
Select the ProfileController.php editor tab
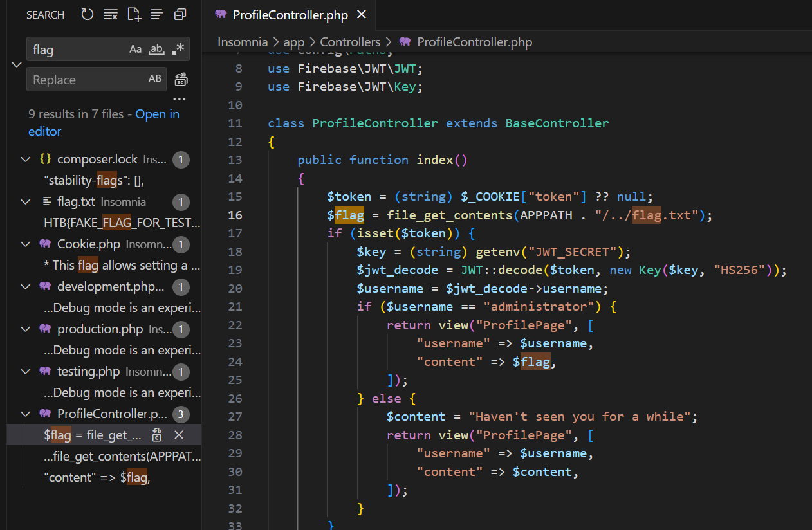[290, 15]
